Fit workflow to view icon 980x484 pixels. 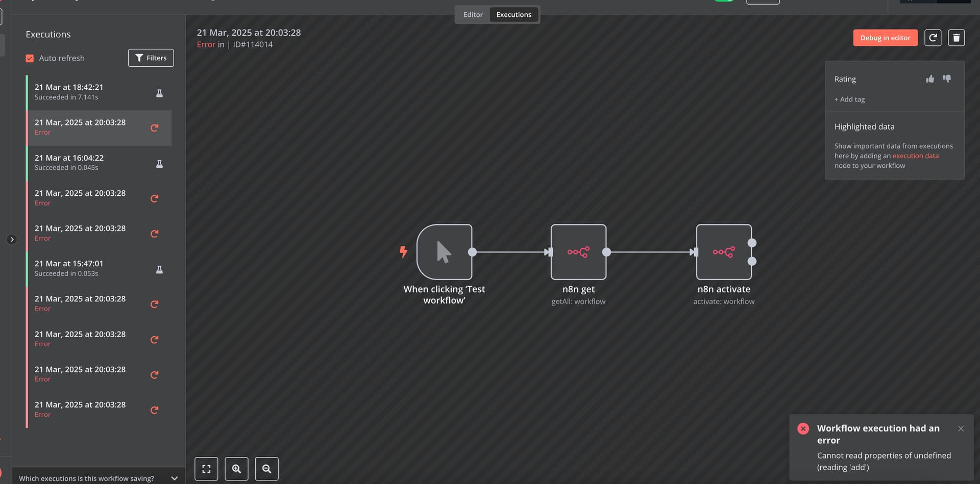point(206,469)
